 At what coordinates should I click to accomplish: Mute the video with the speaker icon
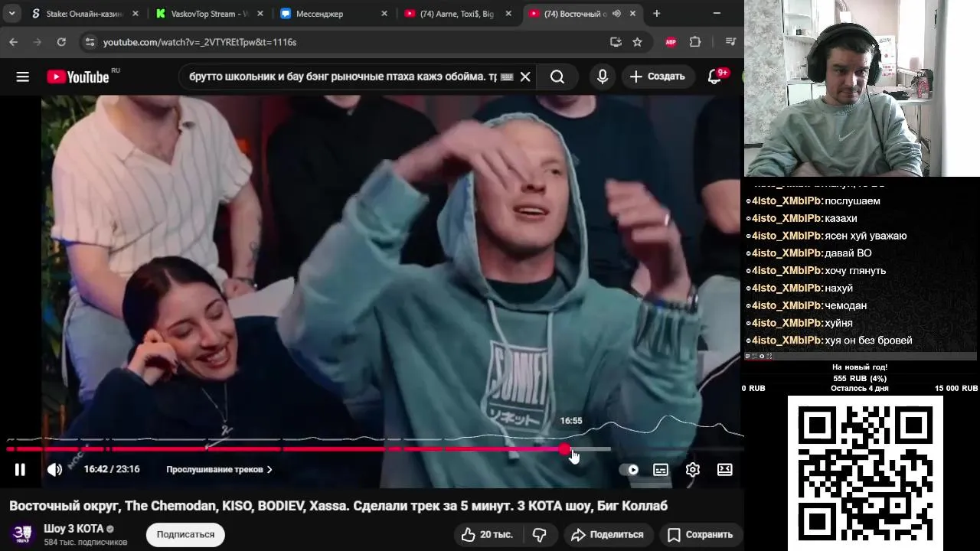coord(54,469)
